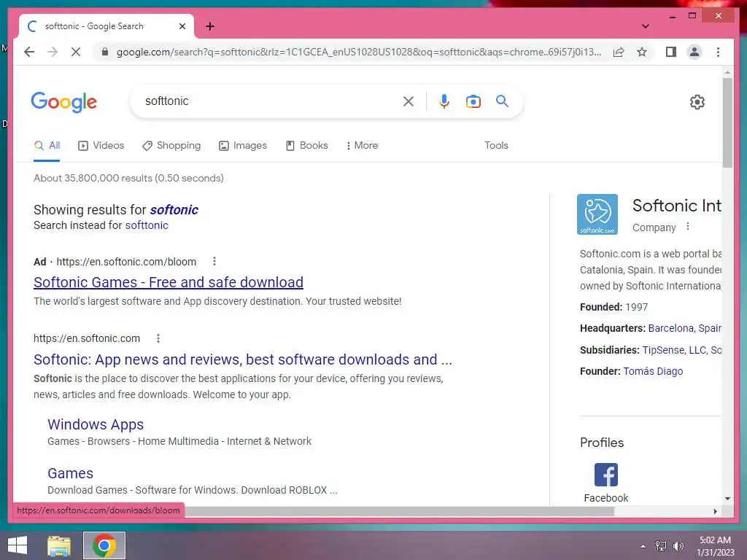Image resolution: width=747 pixels, height=560 pixels.
Task: Click the Softonic company logo thumbnail
Action: pos(597,214)
